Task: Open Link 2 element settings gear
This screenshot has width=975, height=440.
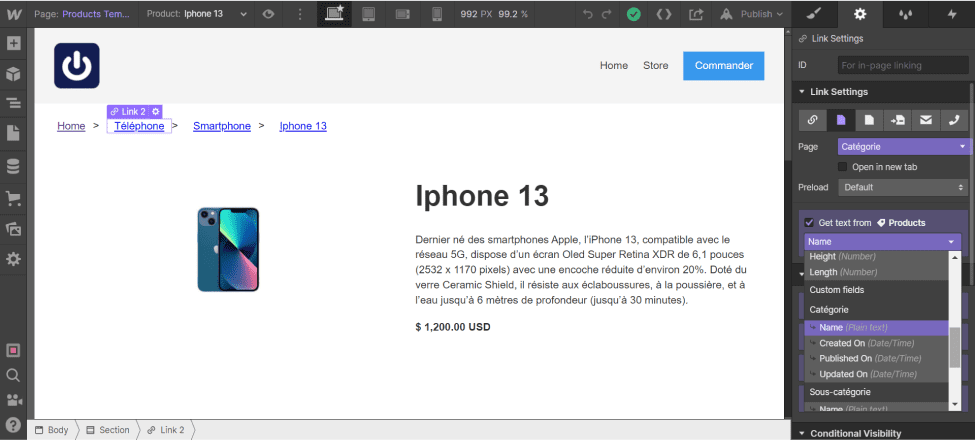Action: pyautogui.click(x=155, y=111)
